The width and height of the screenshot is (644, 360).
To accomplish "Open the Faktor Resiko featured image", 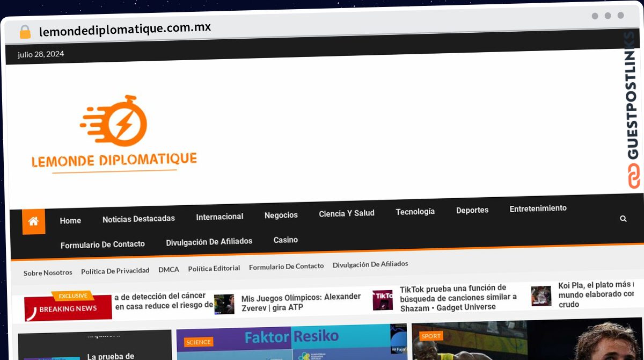I will 291,342.
